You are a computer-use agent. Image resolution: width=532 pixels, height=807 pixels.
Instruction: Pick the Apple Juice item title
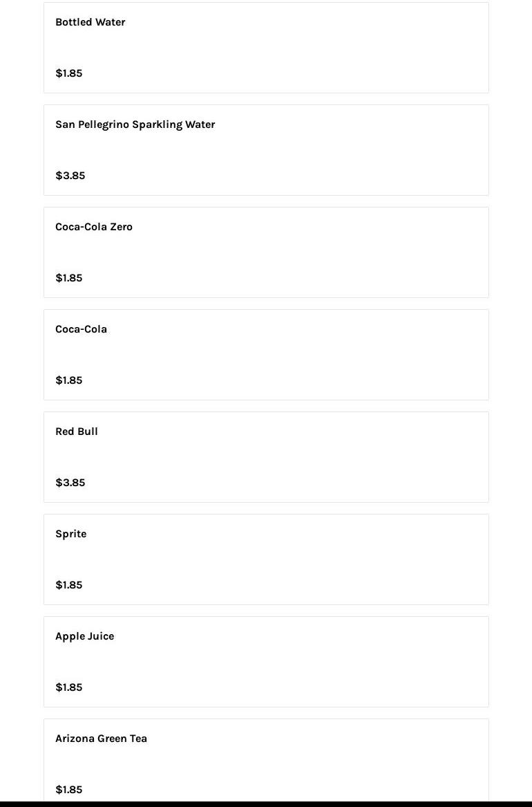pos(84,636)
